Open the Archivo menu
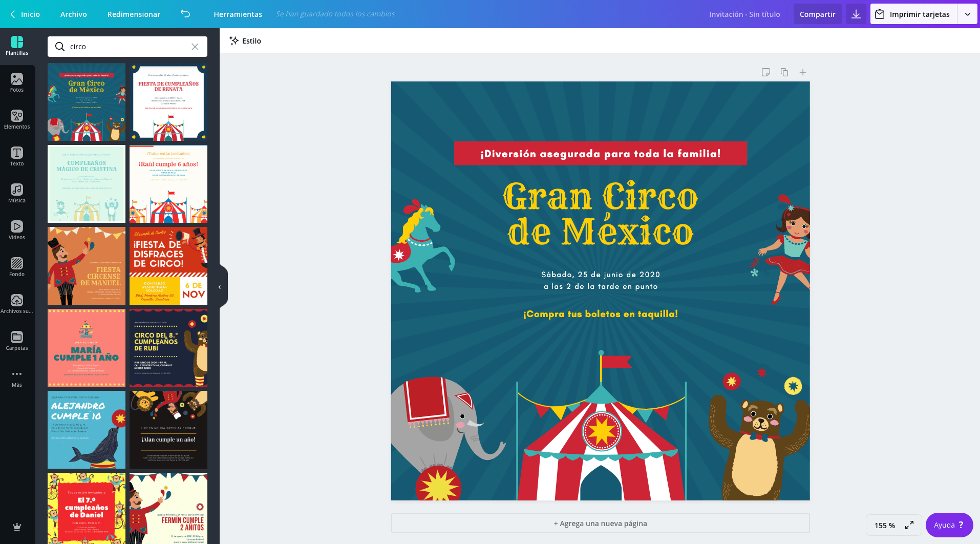The image size is (980, 544). (73, 14)
